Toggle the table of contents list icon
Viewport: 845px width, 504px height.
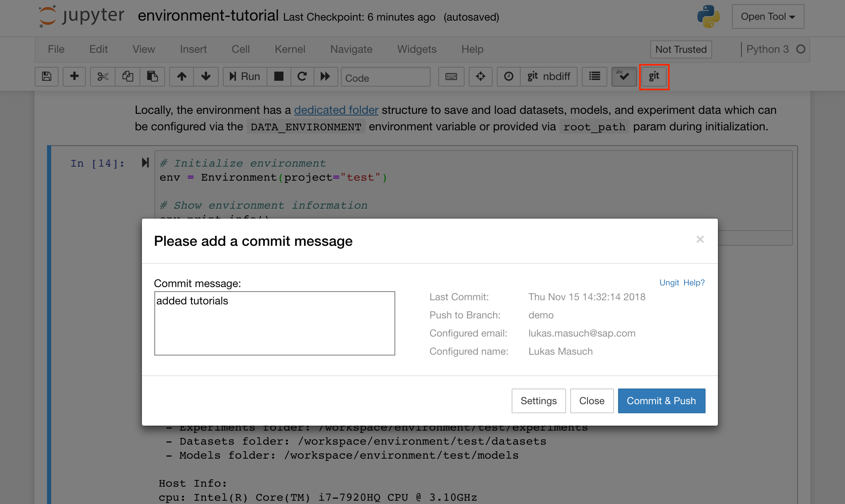594,76
